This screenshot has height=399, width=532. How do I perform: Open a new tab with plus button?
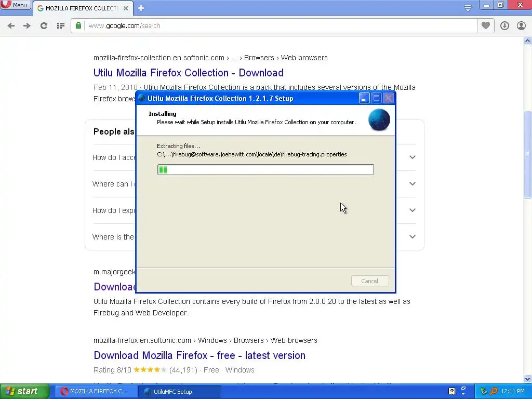coord(141,8)
